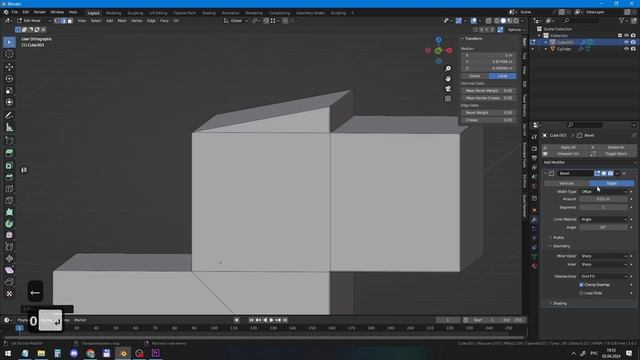Open Miter Outer Sharp dropdown
Screen dimensions: 640x360
(x=604, y=256)
